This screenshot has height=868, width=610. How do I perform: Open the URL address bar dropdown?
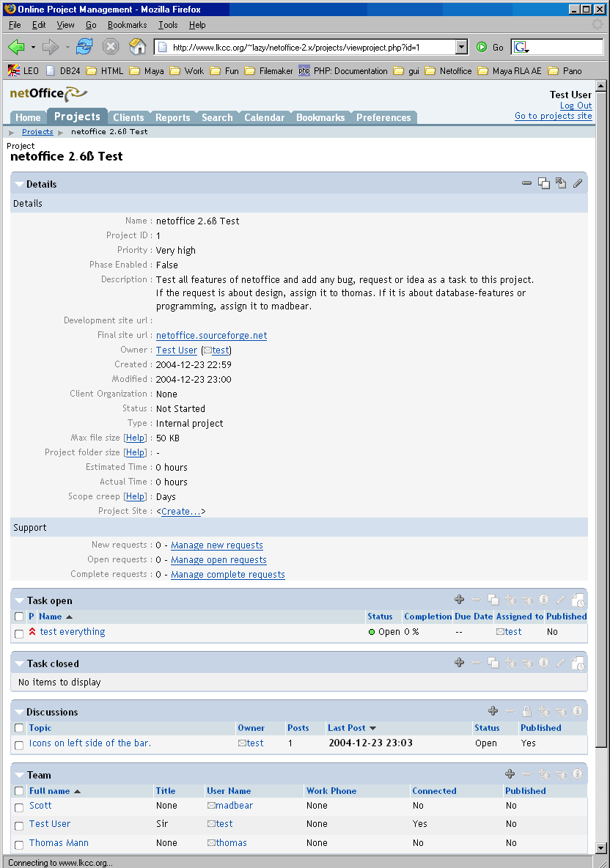pos(461,47)
